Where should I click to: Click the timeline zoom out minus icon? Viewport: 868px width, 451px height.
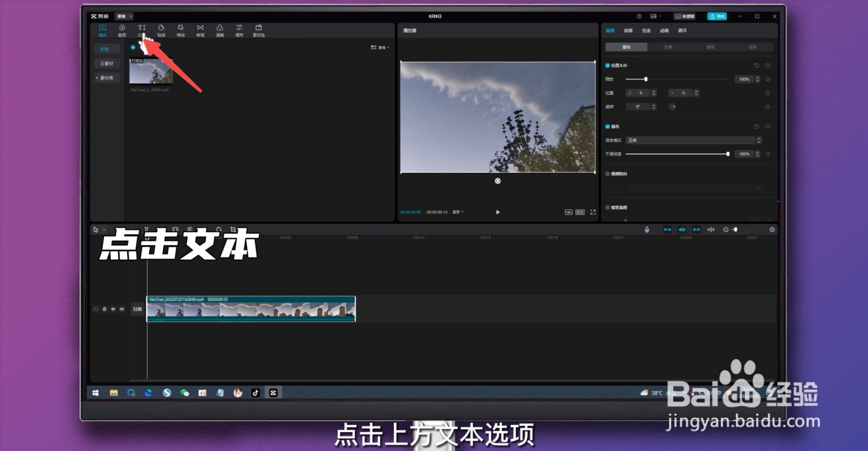click(x=726, y=229)
